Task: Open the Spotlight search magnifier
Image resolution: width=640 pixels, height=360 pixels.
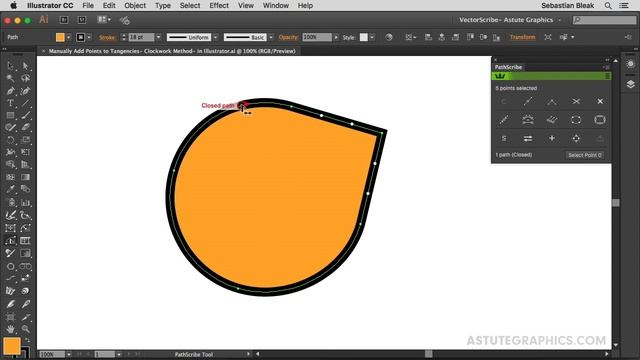Action: (x=608, y=6)
